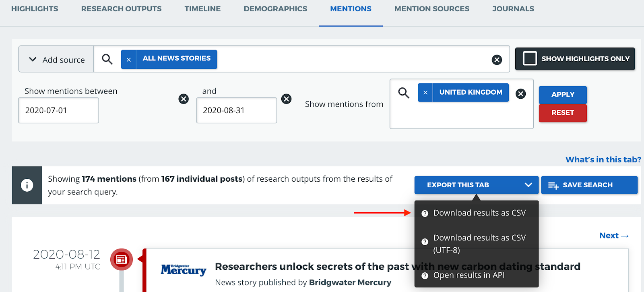Image resolution: width=644 pixels, height=292 pixels.
Task: Remove the ALL NEWS STORIES filter tag
Action: click(x=128, y=60)
